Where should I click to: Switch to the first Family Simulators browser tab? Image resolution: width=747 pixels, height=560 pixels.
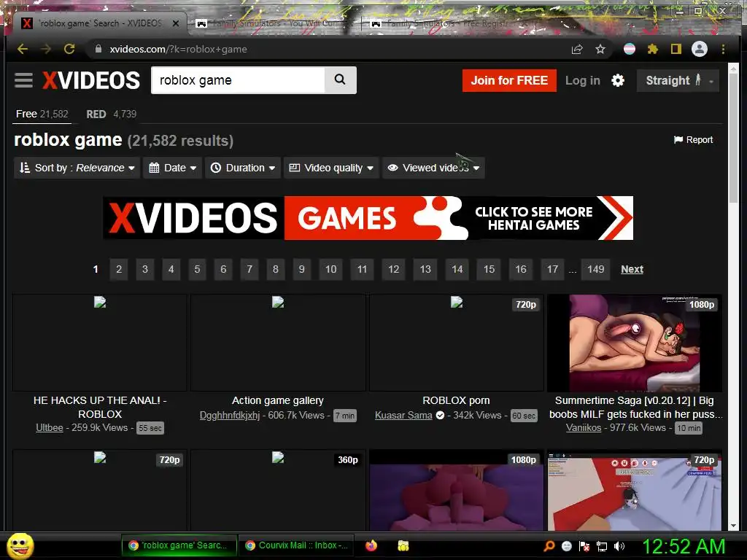coord(274,23)
